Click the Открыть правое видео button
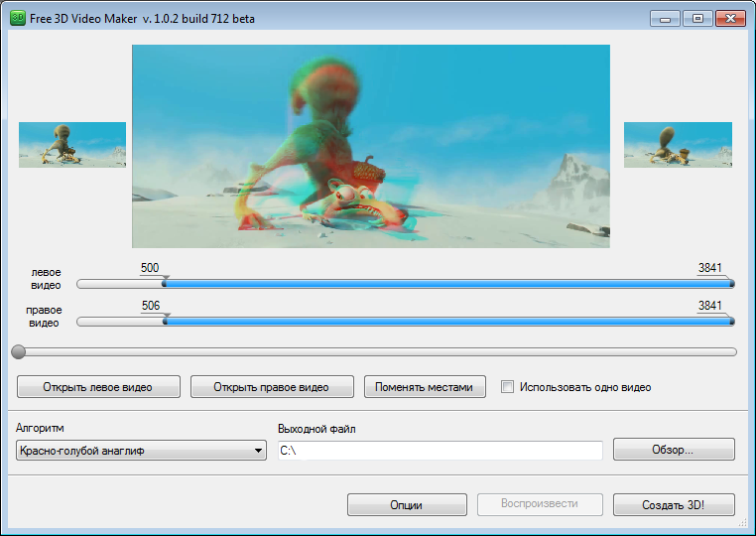Viewport: 756px width, 536px height. 272,387
